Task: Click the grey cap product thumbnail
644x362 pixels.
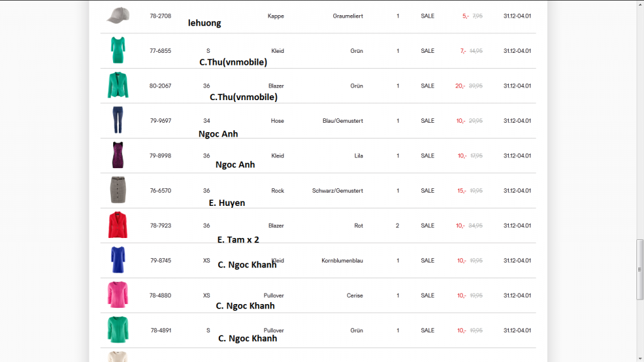Action: tap(118, 16)
